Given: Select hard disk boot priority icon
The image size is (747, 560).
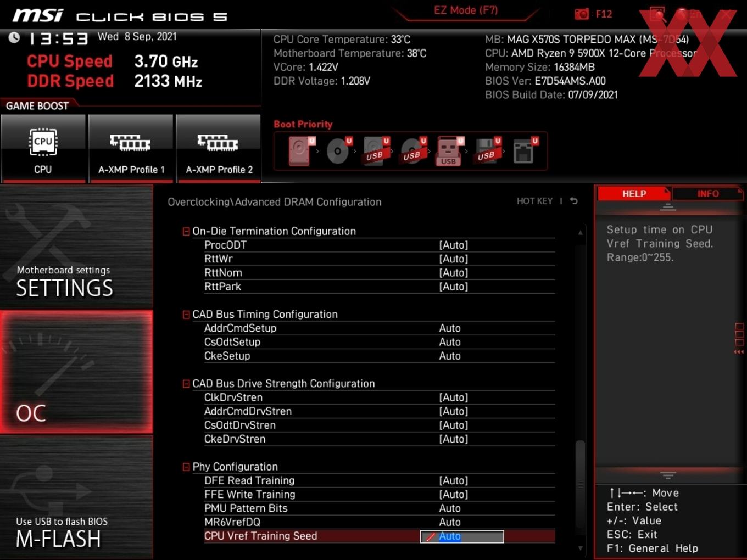Looking at the screenshot, I should click(x=300, y=151).
